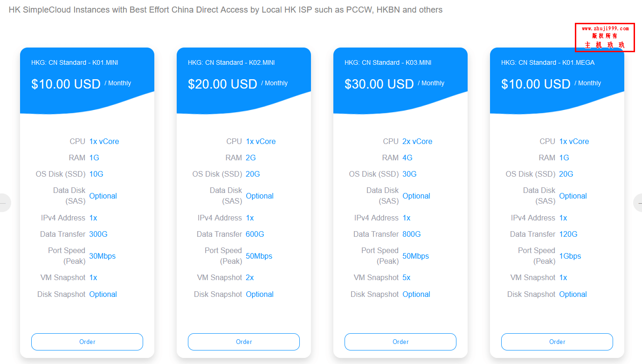Click the 1Gbps port speed value
Image resolution: width=642 pixels, height=364 pixels.
click(x=570, y=256)
